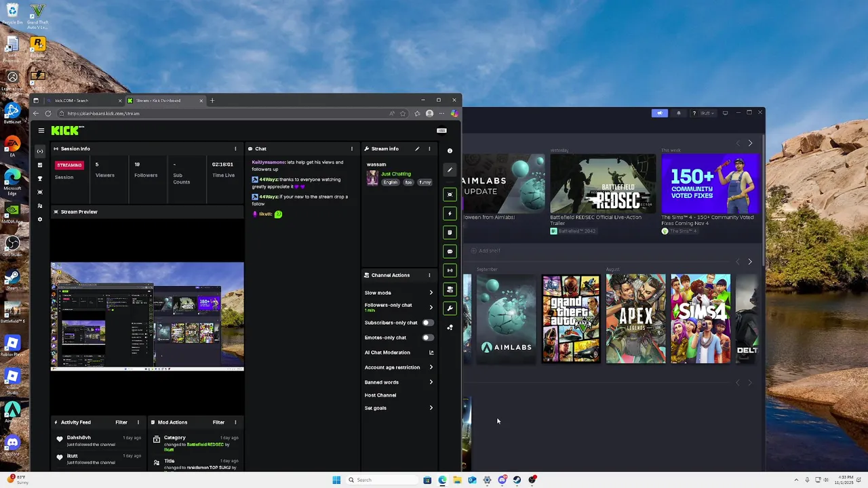The height and width of the screenshot is (488, 868).
Task: Click the funny stream tag
Action: [425, 182]
